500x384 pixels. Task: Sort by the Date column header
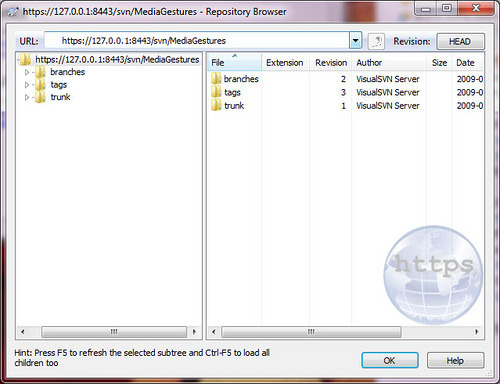click(468, 62)
